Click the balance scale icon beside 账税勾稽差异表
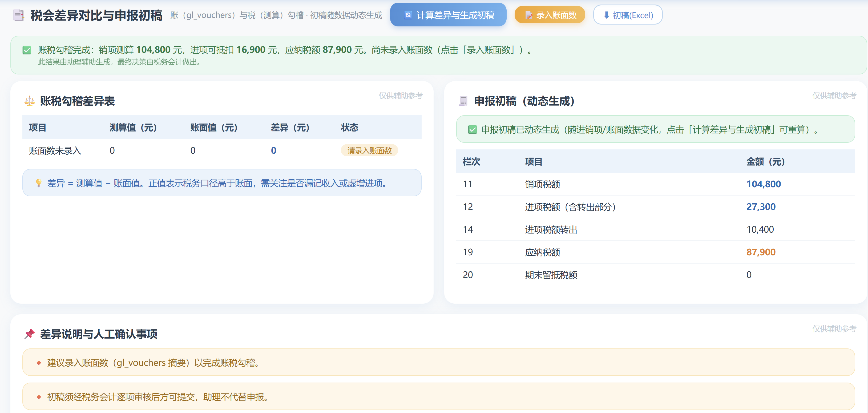The height and width of the screenshot is (413, 868). [30, 101]
